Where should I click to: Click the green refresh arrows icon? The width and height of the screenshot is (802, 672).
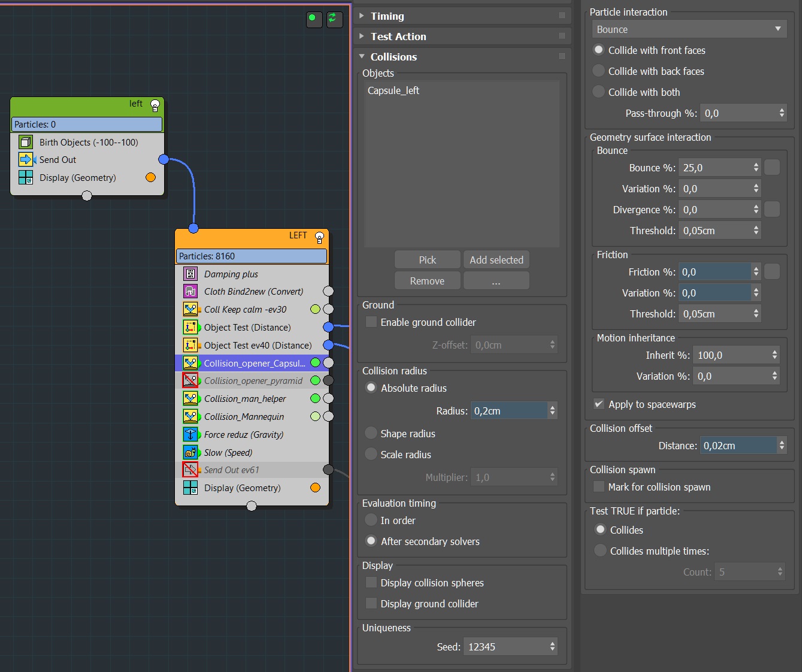pos(334,19)
